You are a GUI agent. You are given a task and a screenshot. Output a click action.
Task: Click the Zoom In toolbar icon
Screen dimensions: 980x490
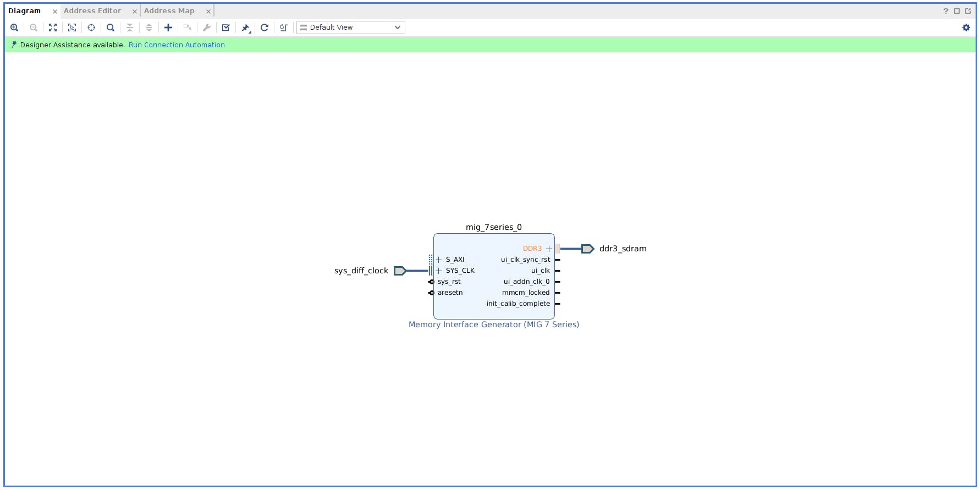click(14, 27)
